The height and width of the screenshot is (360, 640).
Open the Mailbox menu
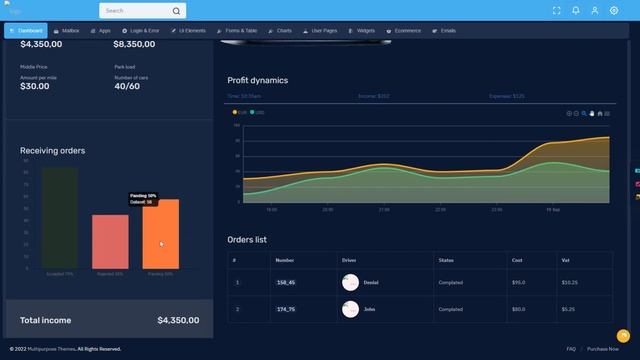[x=67, y=31]
